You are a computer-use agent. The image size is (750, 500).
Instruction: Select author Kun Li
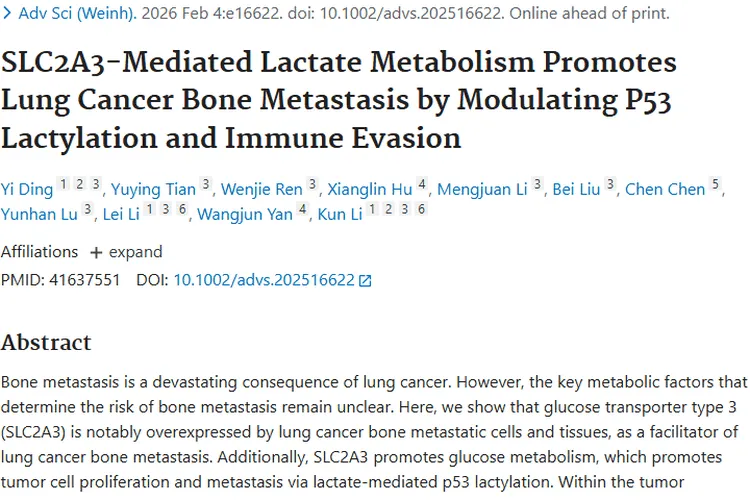click(339, 213)
